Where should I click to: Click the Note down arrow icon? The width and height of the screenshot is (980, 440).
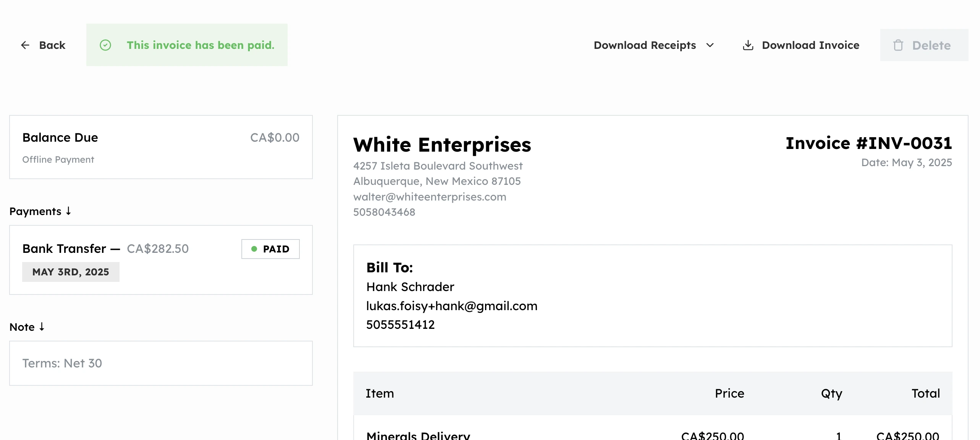[42, 327]
